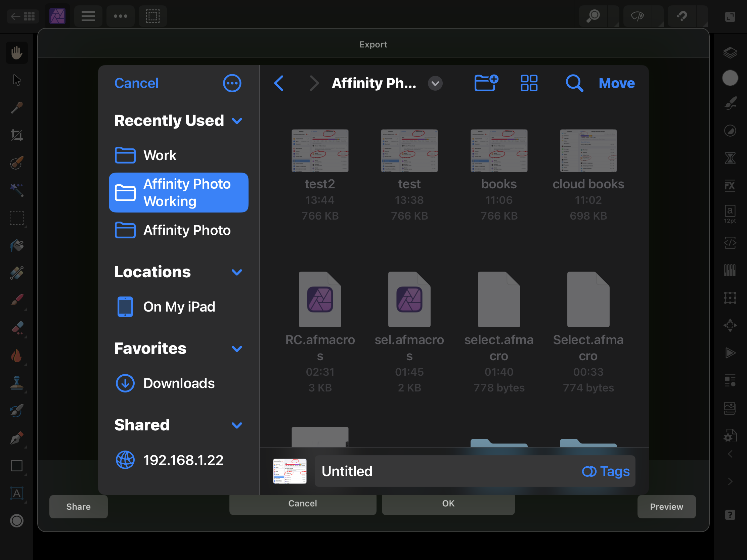
Task: Click the Tags button
Action: tap(606, 471)
